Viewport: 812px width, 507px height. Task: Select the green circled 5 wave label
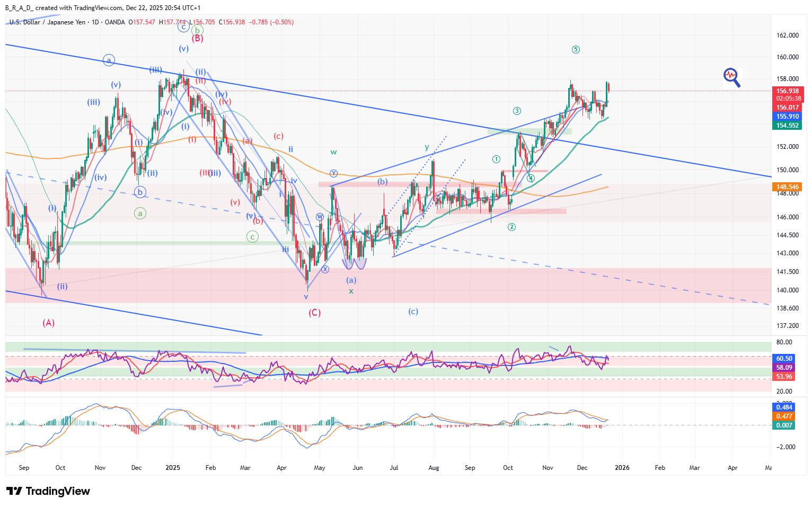pyautogui.click(x=576, y=50)
